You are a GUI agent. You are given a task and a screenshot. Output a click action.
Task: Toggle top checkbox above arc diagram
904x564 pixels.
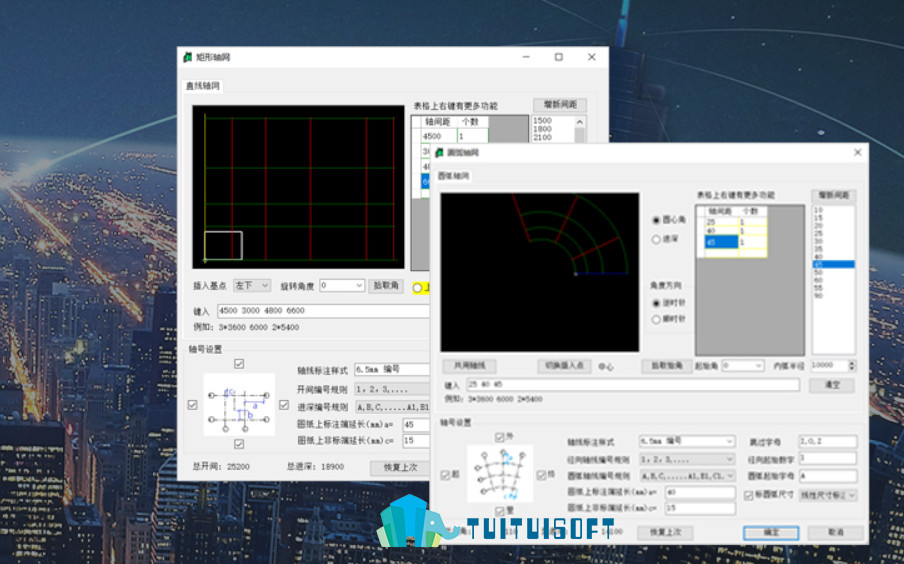point(500,437)
